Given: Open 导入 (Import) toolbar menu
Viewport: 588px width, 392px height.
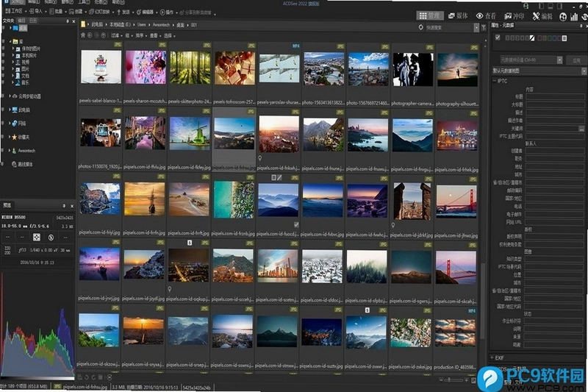Looking at the screenshot, I should click(38, 12).
